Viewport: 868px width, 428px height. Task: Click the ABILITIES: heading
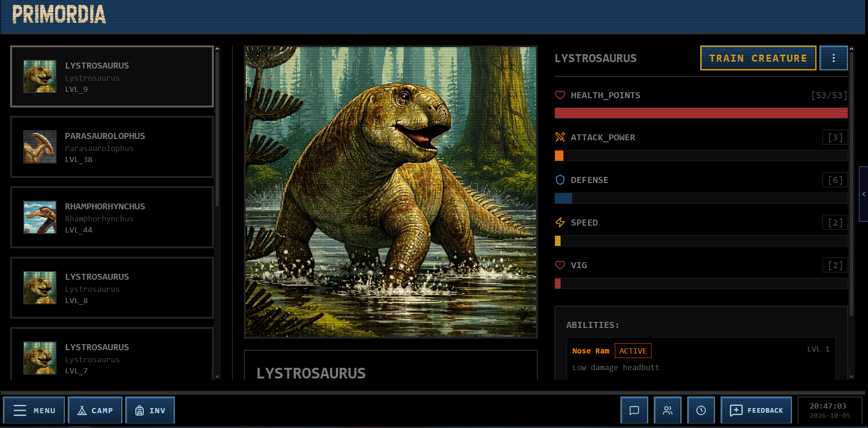pos(593,325)
